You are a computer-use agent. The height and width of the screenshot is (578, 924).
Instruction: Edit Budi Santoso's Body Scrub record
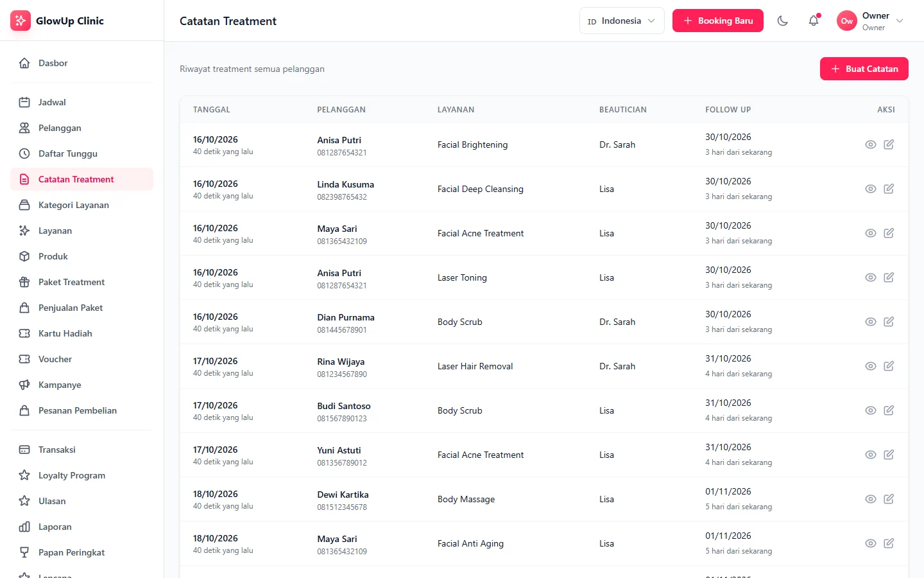pyautogui.click(x=889, y=410)
